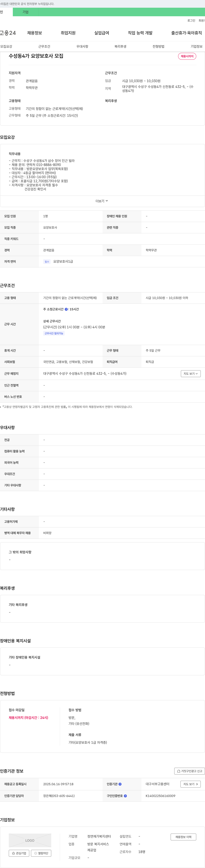Image resolution: width=205 pixels, height=868 pixels.
Task: Click the help icon beside 구인인증번호
Action: point(126,796)
